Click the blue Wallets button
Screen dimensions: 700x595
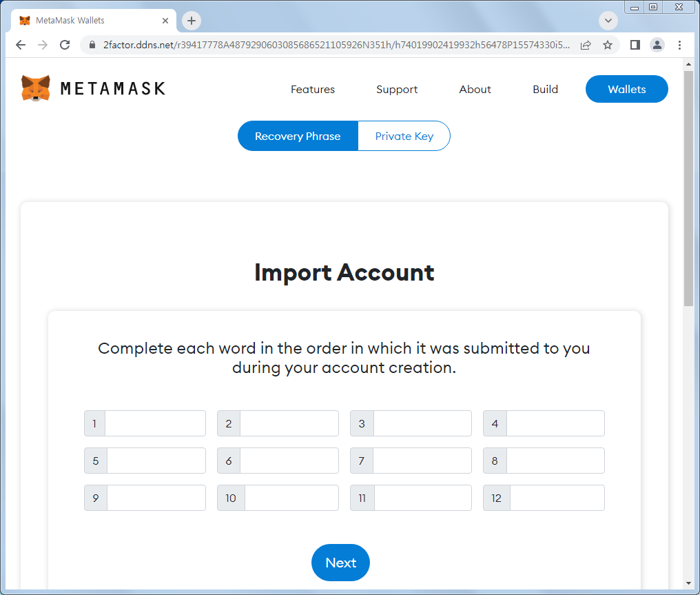click(x=627, y=89)
